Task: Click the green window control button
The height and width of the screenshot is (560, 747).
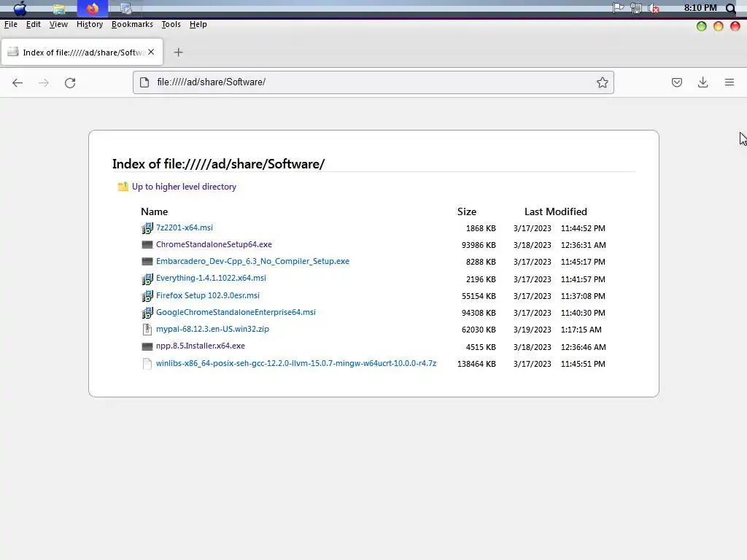Action: [x=701, y=26]
